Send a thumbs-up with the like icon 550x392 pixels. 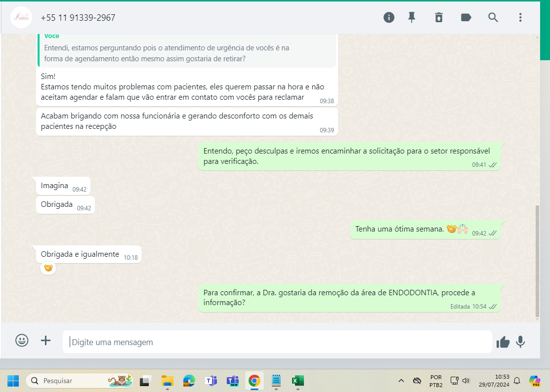[x=503, y=342]
